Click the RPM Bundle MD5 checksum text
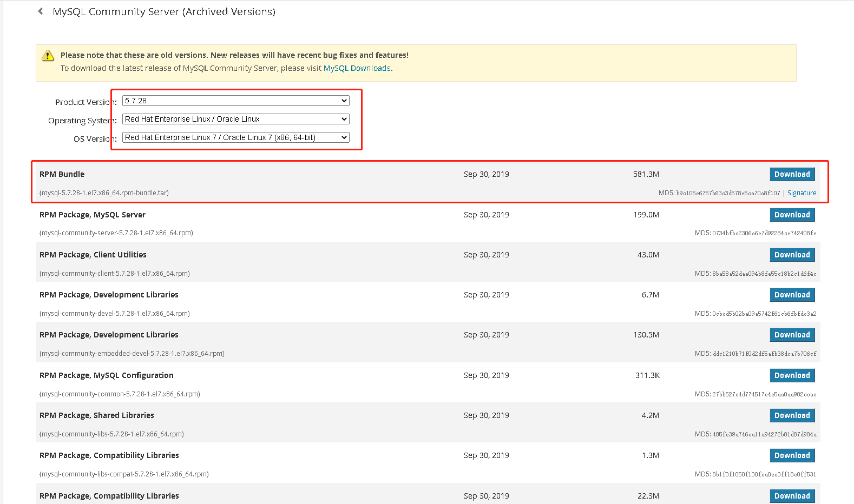 (719, 193)
